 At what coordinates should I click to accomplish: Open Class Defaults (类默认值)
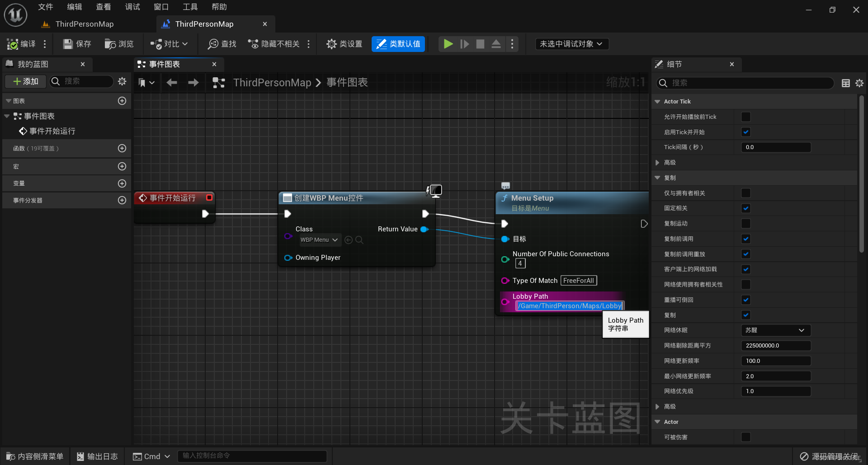click(398, 44)
